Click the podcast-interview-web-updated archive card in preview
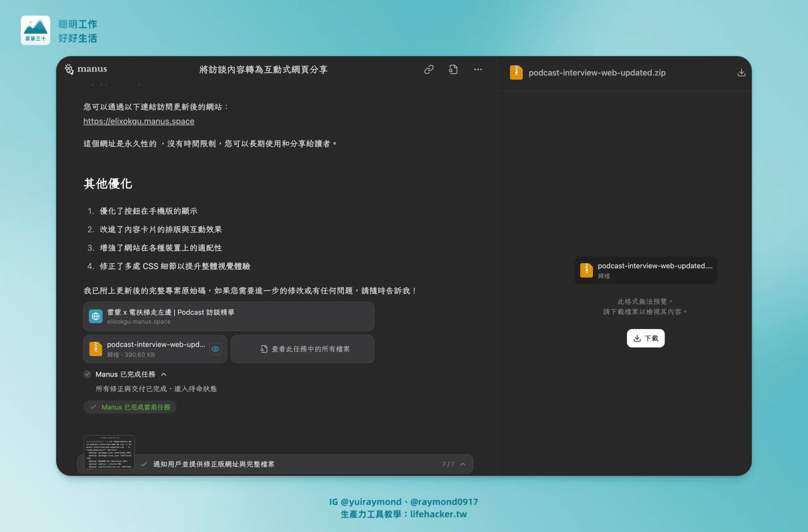The height and width of the screenshot is (532, 808). coord(646,270)
